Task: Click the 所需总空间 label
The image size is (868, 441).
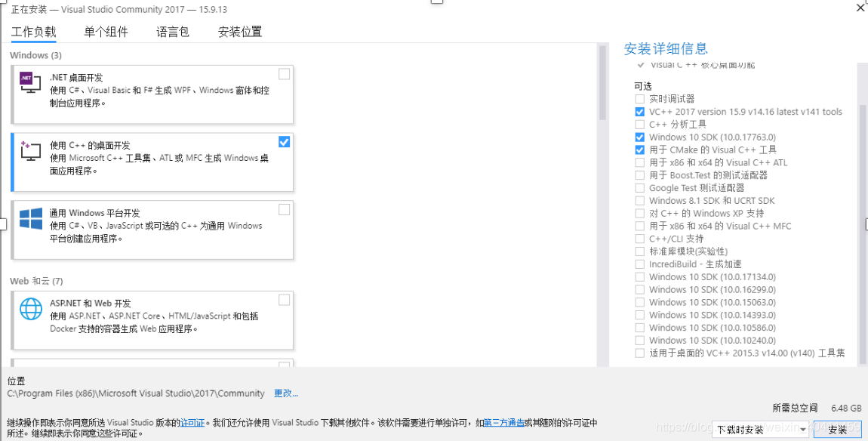Action: (x=795, y=408)
